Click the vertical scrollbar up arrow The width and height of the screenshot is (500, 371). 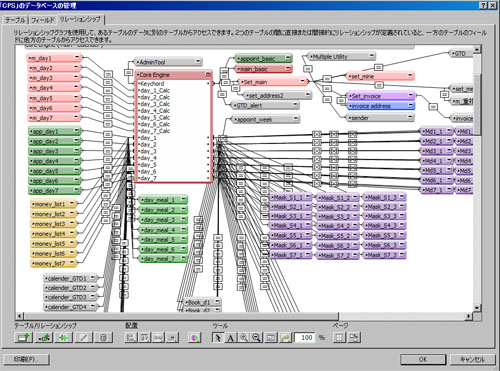point(477,50)
